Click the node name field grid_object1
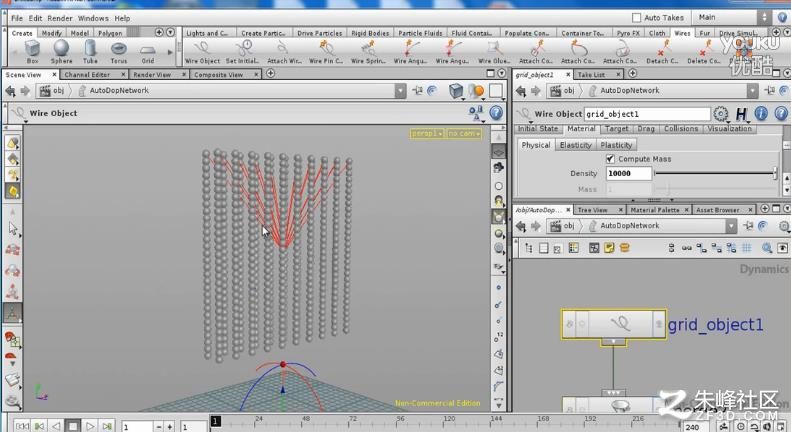Image resolution: width=791 pixels, height=432 pixels. click(647, 114)
